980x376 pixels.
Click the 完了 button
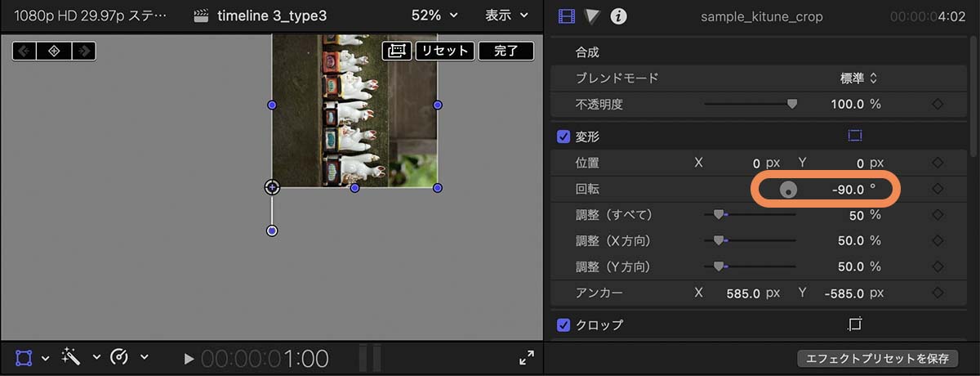pyautogui.click(x=506, y=51)
